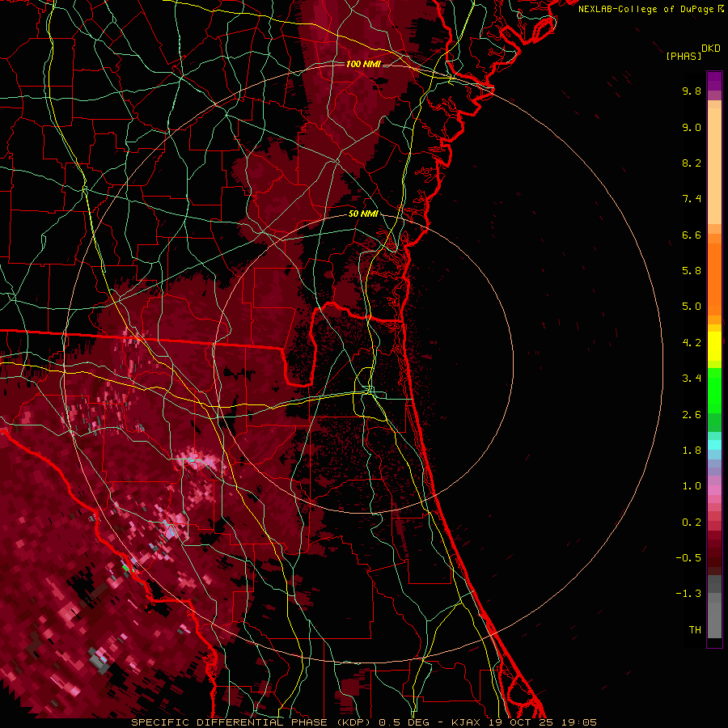728x728 pixels.
Task: Click the 100 NMI range ring label
Action: click(x=363, y=64)
